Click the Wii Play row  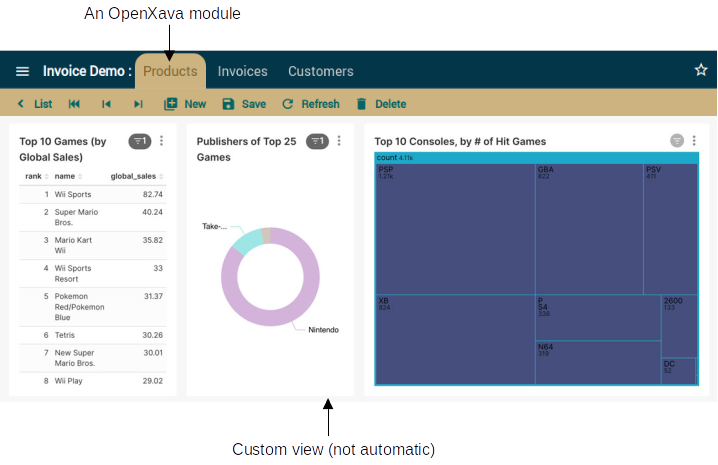point(92,381)
